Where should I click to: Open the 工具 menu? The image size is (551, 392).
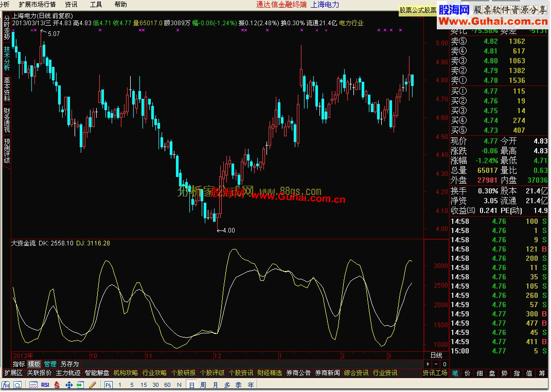(96, 4)
